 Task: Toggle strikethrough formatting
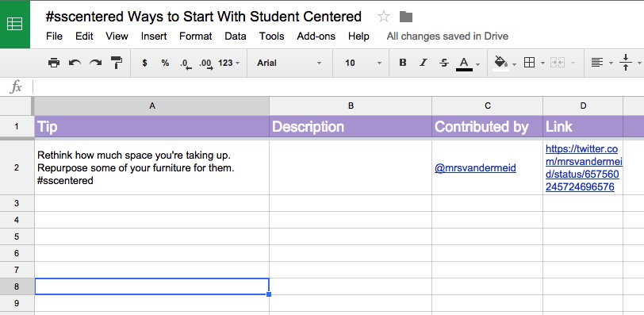pyautogui.click(x=444, y=63)
